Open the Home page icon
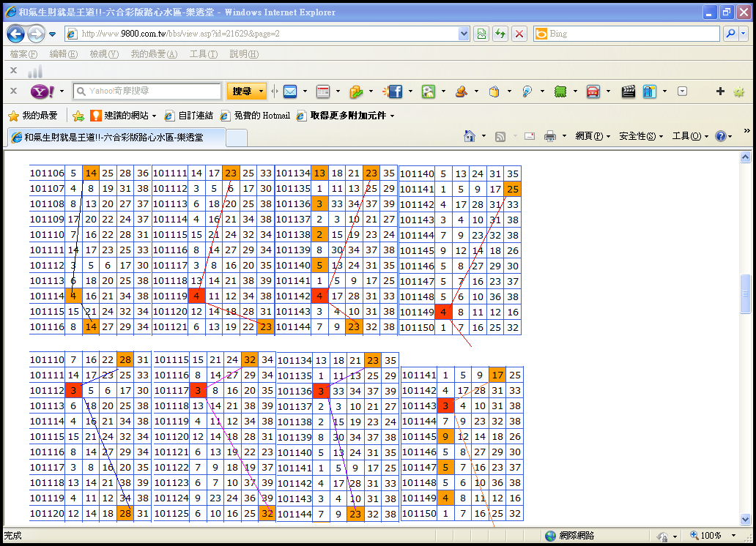 (x=471, y=136)
